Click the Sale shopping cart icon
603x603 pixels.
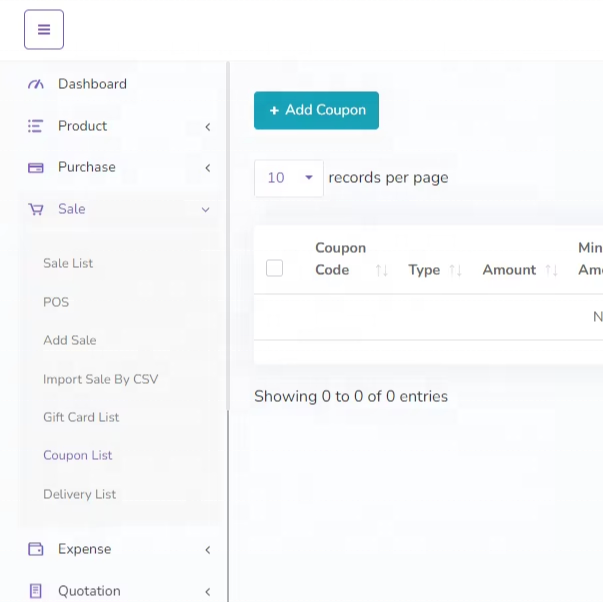tap(36, 209)
